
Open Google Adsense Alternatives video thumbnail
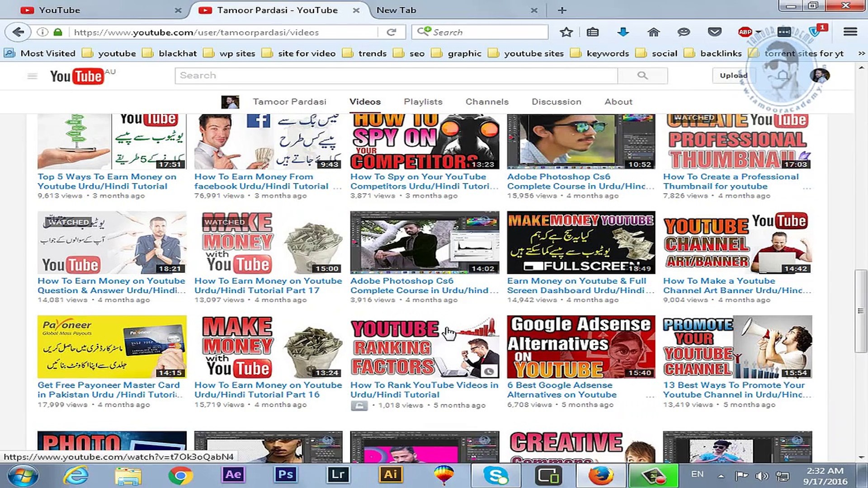click(580, 347)
